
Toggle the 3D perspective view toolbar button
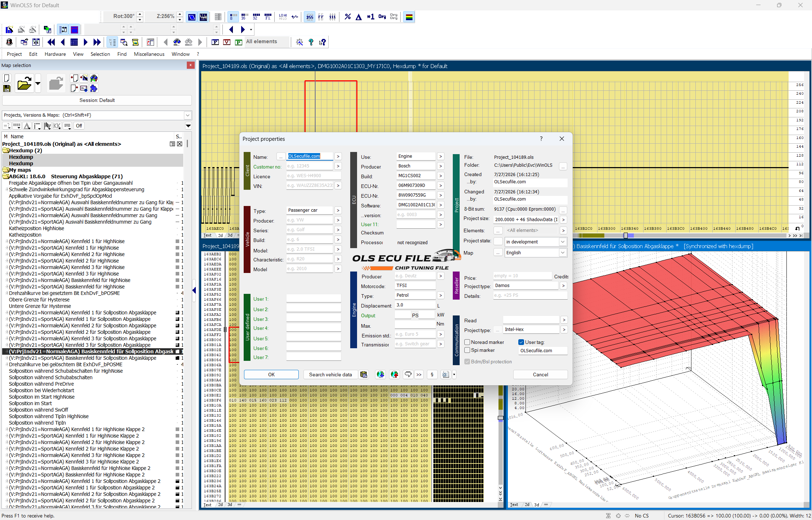(192, 17)
